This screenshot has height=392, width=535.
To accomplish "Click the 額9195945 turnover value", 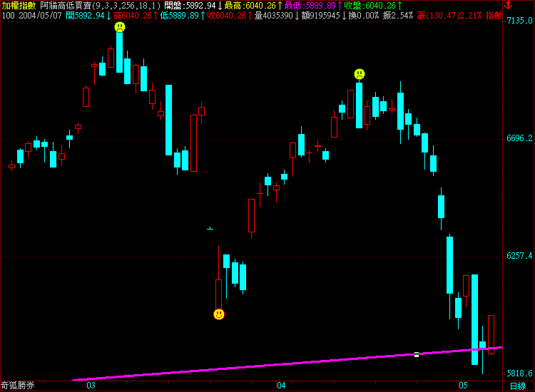I will [324, 16].
